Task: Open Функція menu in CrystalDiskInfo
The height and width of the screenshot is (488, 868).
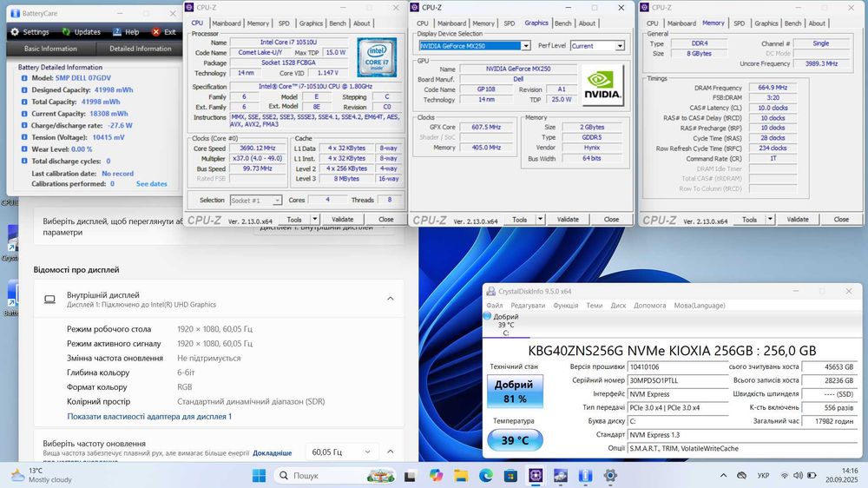Action: 565,305
